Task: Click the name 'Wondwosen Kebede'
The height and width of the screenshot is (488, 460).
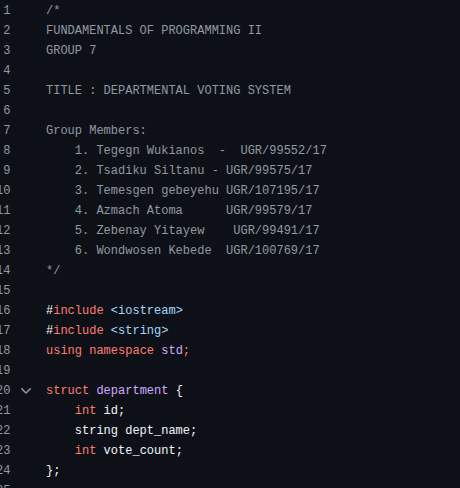Action: 154,250
